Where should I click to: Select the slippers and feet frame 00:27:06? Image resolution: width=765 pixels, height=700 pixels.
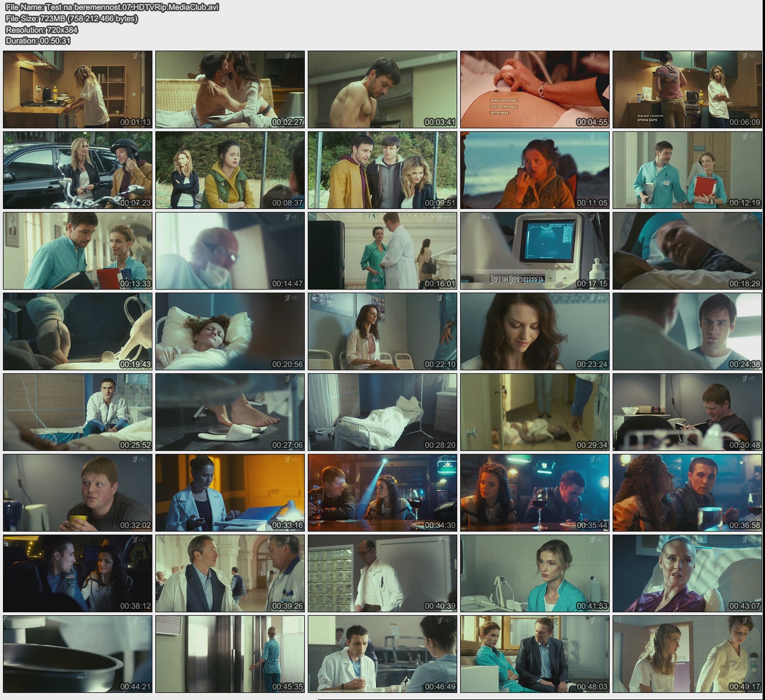(230, 412)
